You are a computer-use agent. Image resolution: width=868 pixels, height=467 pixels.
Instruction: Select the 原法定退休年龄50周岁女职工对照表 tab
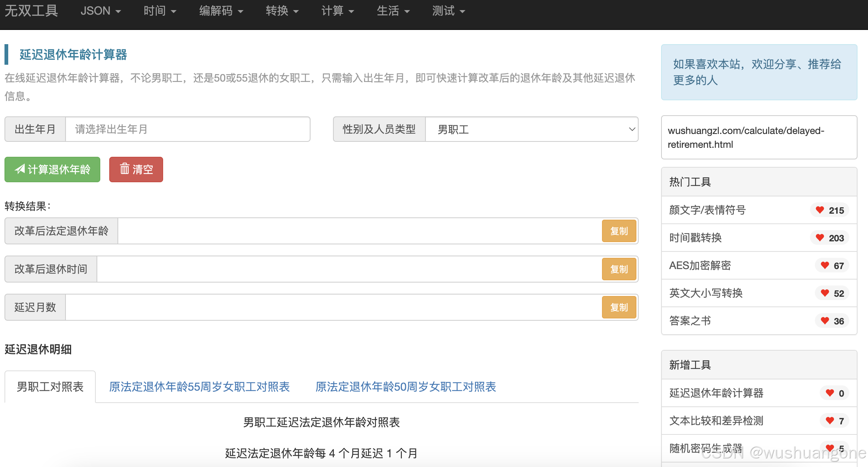click(x=406, y=387)
